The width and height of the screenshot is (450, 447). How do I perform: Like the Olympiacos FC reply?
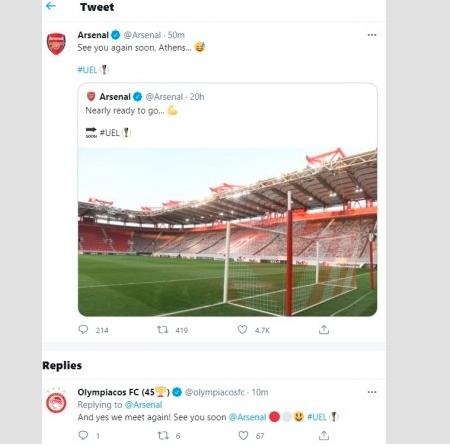pos(243,435)
